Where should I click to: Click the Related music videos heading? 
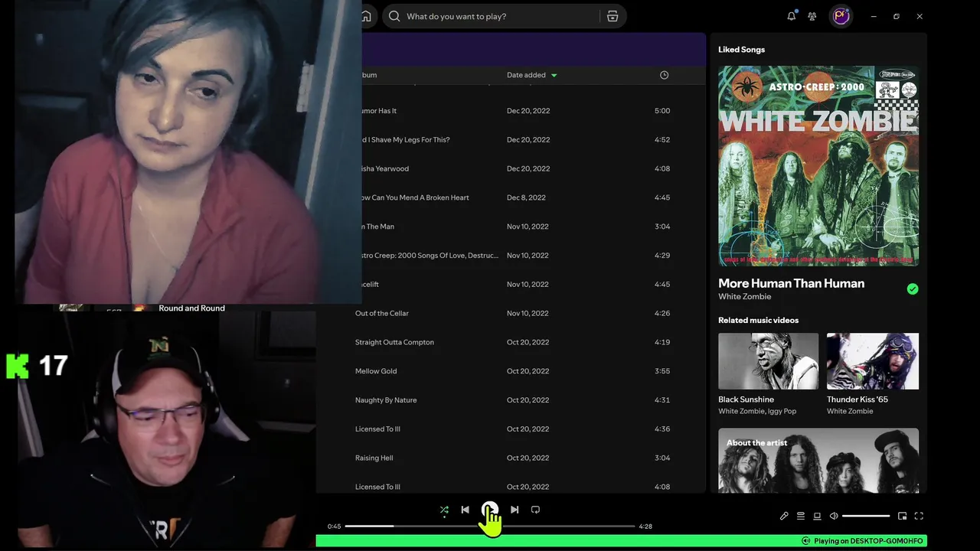(x=758, y=321)
